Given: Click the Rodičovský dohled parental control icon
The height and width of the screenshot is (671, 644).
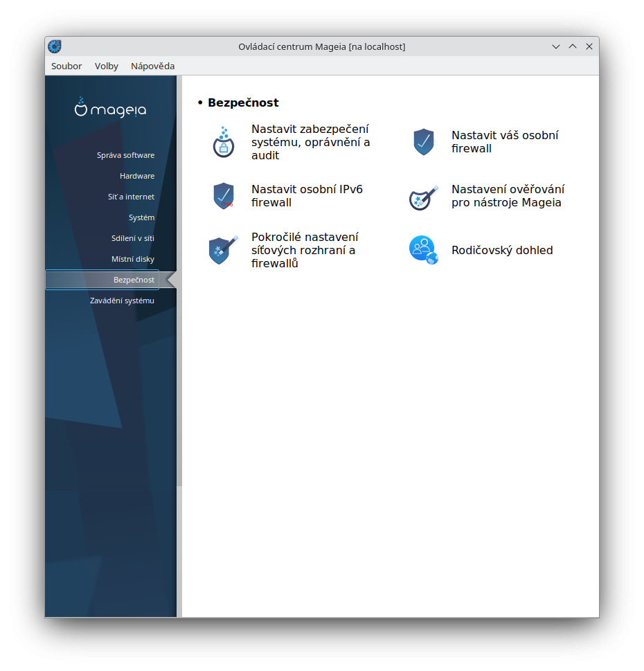Looking at the screenshot, I should [423, 250].
